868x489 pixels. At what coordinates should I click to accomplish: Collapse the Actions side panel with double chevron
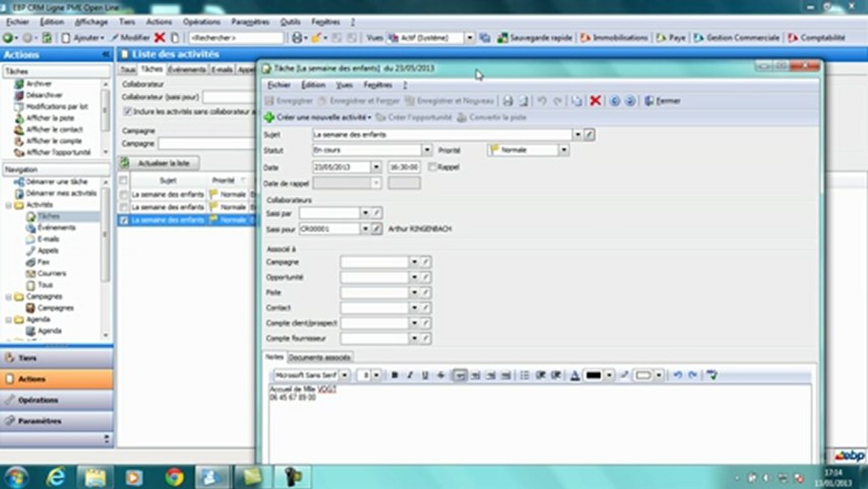[106, 54]
